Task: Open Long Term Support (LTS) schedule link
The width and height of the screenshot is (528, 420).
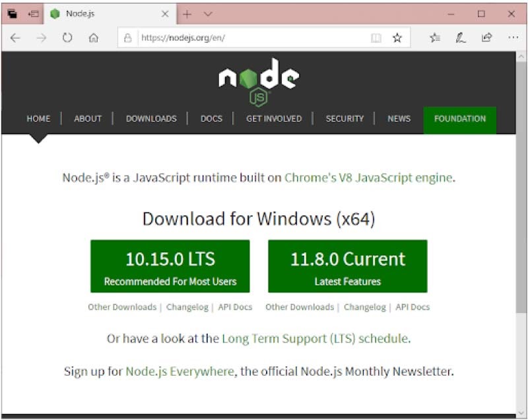Action: [315, 339]
